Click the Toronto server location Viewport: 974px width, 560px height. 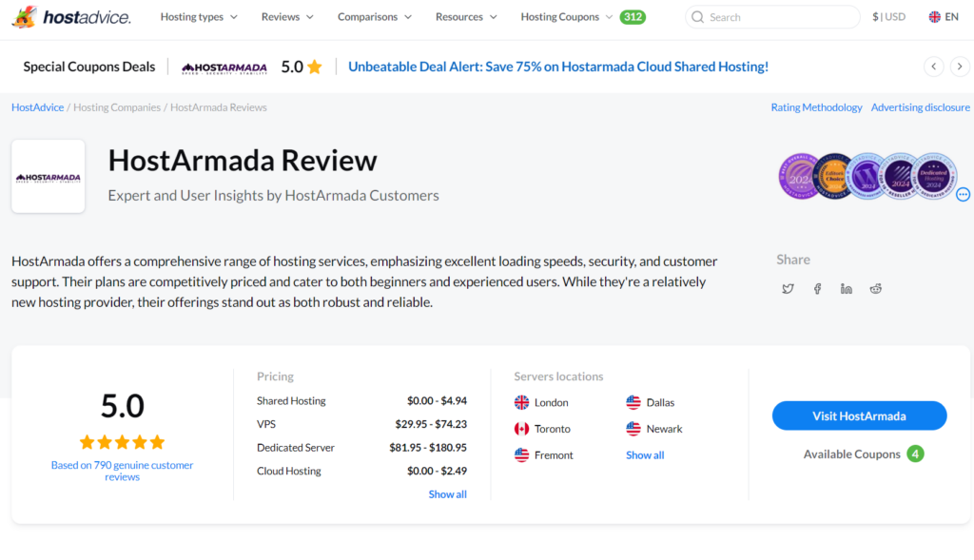[553, 429]
